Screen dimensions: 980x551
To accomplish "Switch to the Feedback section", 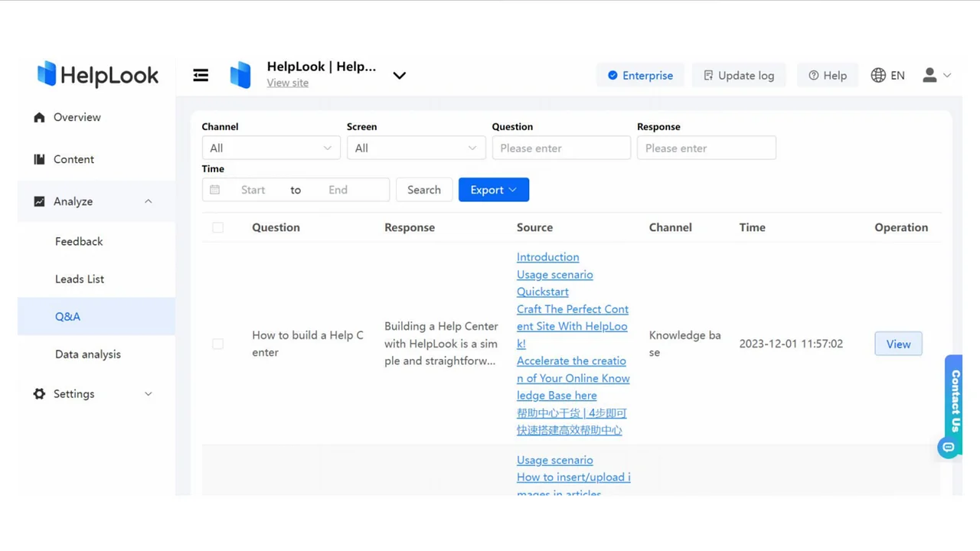I will tap(79, 241).
